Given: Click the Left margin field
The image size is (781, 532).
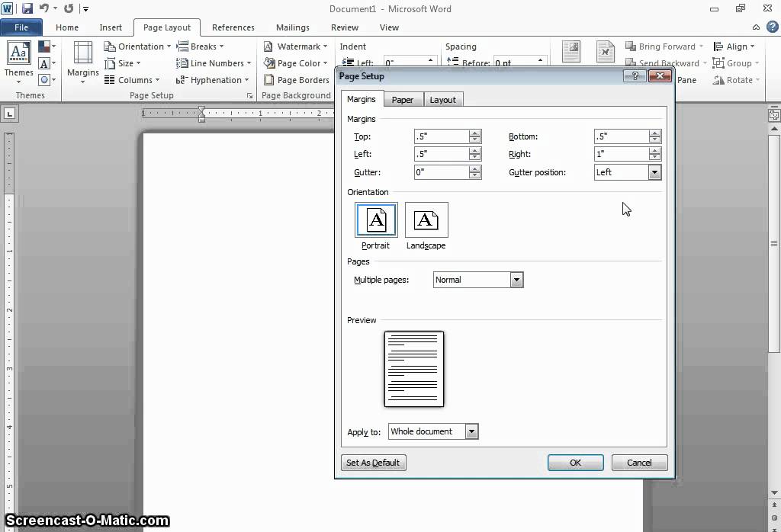Looking at the screenshot, I should pyautogui.click(x=442, y=154).
